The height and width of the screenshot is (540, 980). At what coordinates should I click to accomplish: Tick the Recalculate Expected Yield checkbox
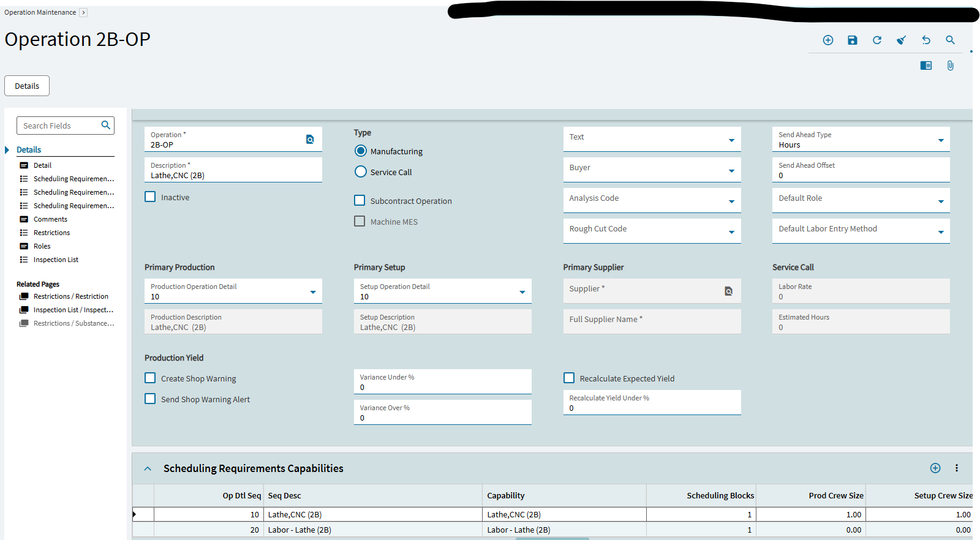(569, 378)
